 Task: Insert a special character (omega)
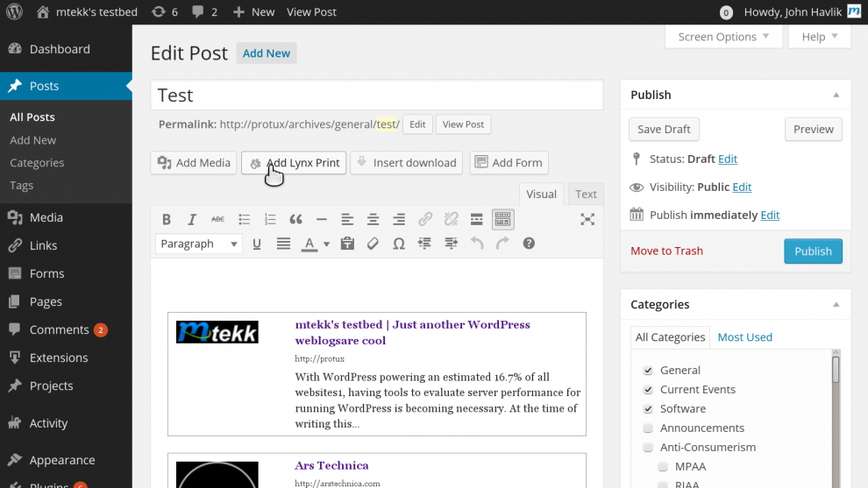[x=399, y=244]
